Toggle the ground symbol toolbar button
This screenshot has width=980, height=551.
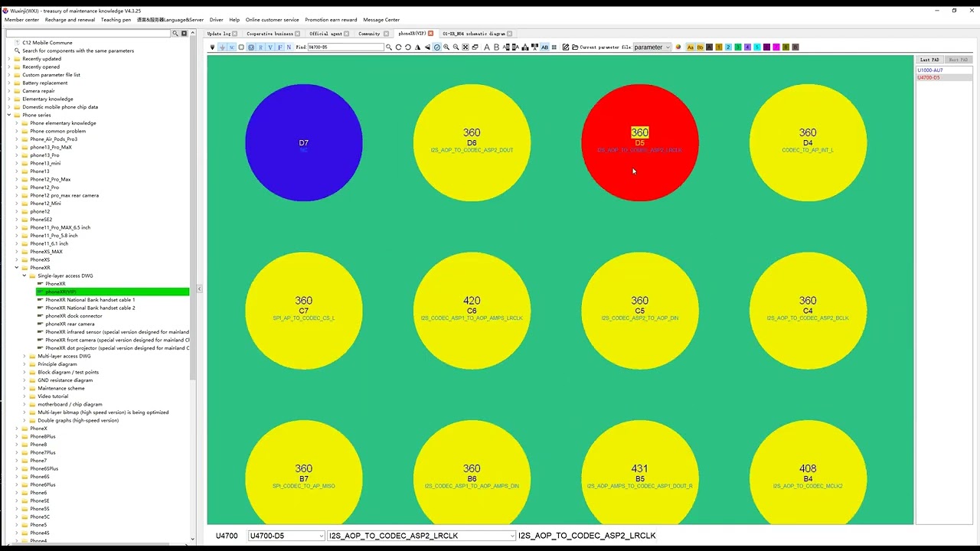click(222, 47)
